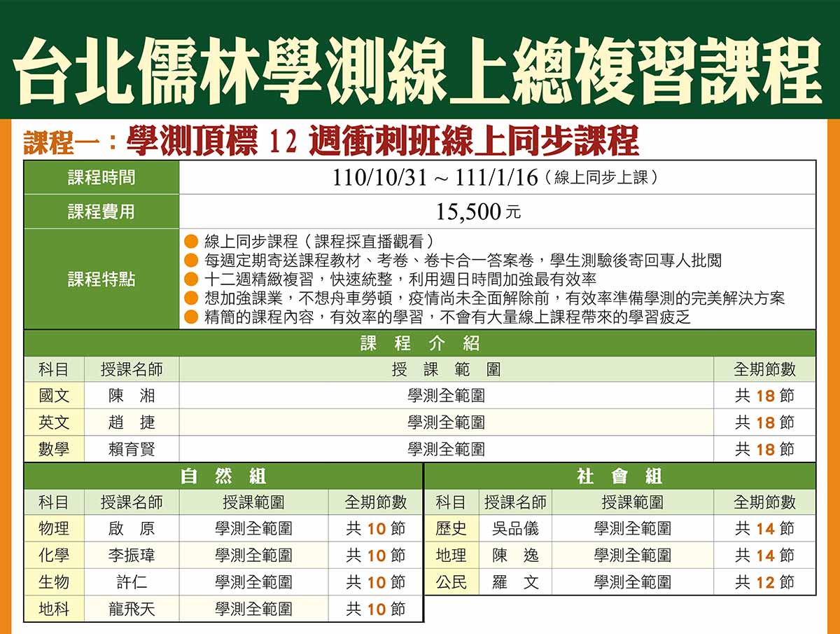This screenshot has height=634, width=840.
Task: Click teacher name 趙捷 in 英文 row
Action: point(132,422)
